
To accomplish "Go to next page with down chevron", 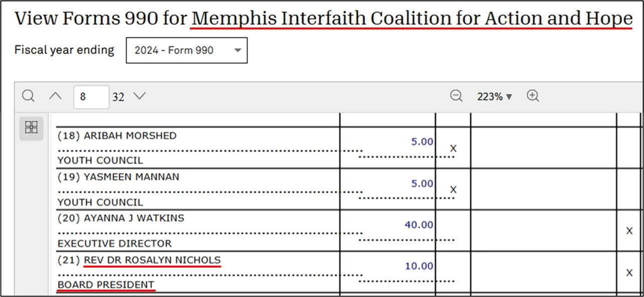I will coord(139,96).
